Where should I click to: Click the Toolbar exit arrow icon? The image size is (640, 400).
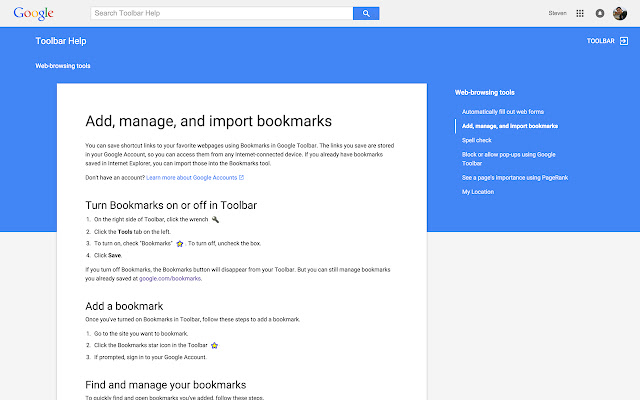coord(624,41)
